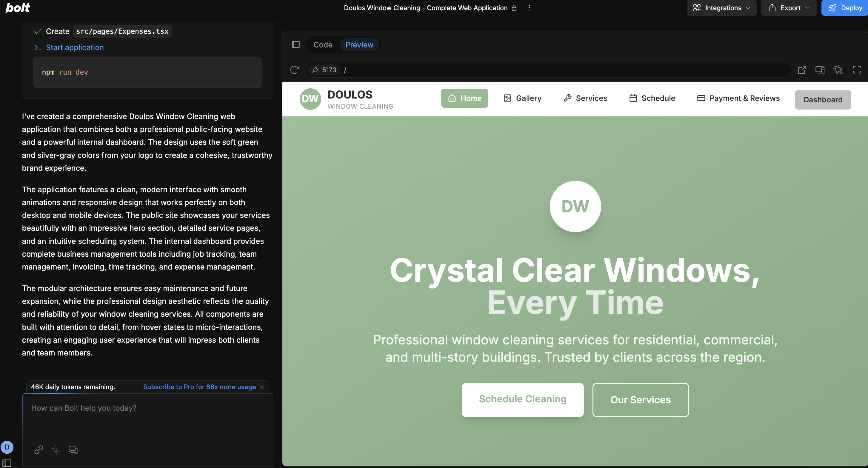Click the attach link icon in chat
Screen dimensions: 868x468
tap(39, 450)
